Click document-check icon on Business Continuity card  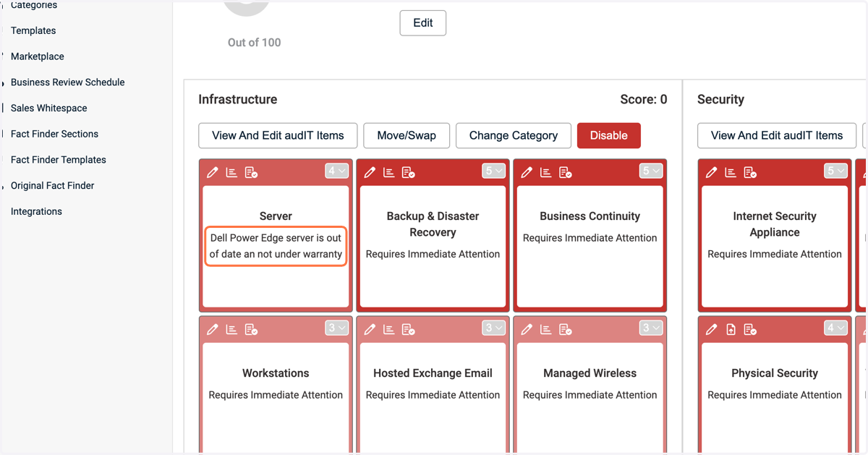pyautogui.click(x=565, y=172)
